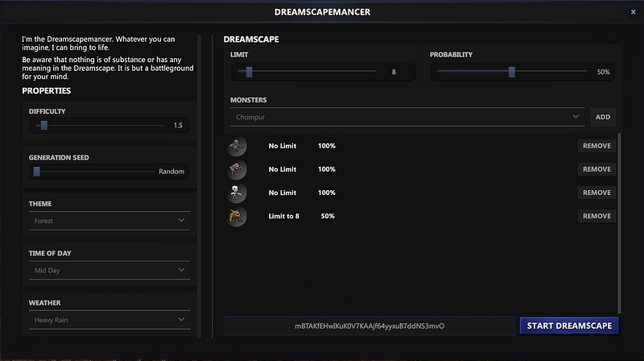
Task: Open the Monsters dropdown showing Chompur
Action: tap(407, 117)
